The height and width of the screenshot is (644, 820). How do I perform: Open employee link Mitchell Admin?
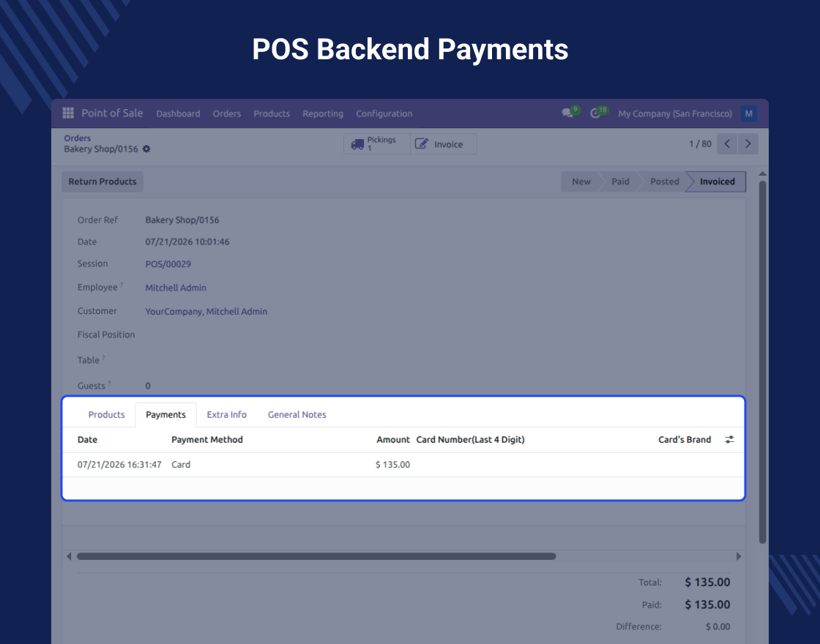(x=176, y=288)
